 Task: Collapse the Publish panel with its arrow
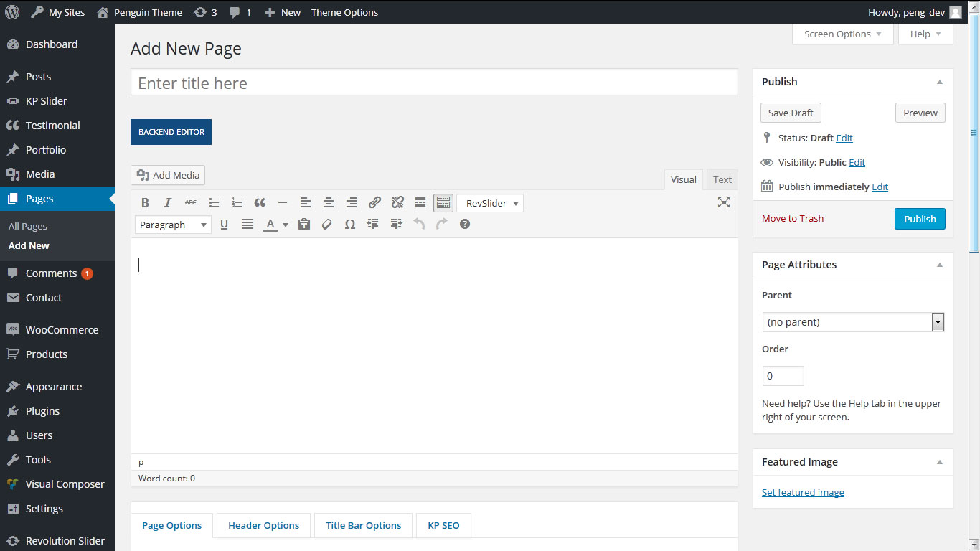pos(940,82)
